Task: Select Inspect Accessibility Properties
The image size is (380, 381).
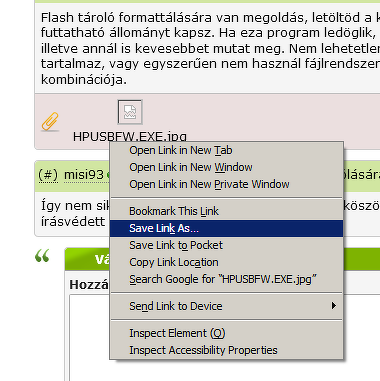Action: (x=226, y=350)
